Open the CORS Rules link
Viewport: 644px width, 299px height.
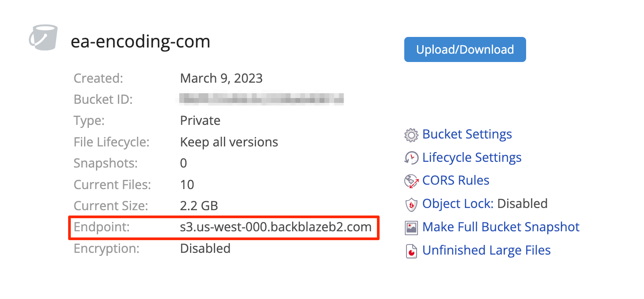click(x=456, y=180)
